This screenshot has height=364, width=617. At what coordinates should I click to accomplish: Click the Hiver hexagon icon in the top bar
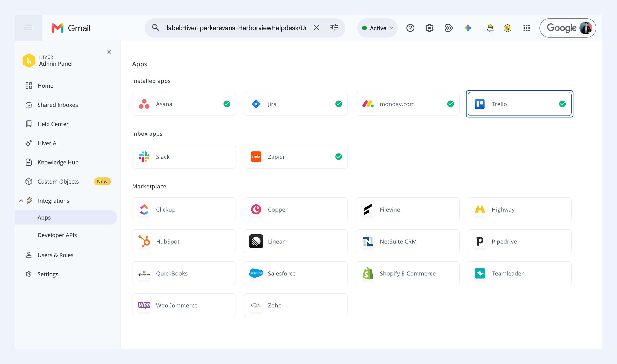tap(507, 28)
